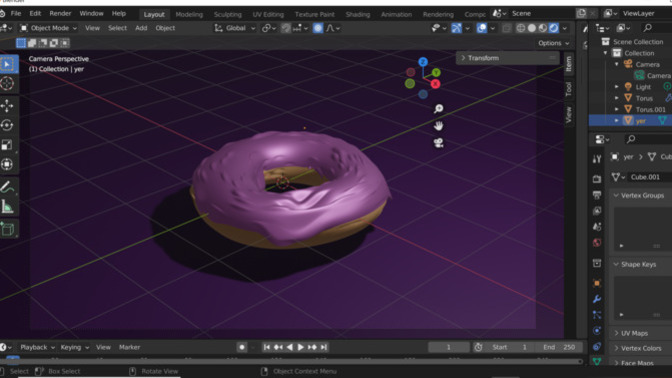Toggle viewport gizmo visibility button
The width and height of the screenshot is (672, 378).
[457, 28]
